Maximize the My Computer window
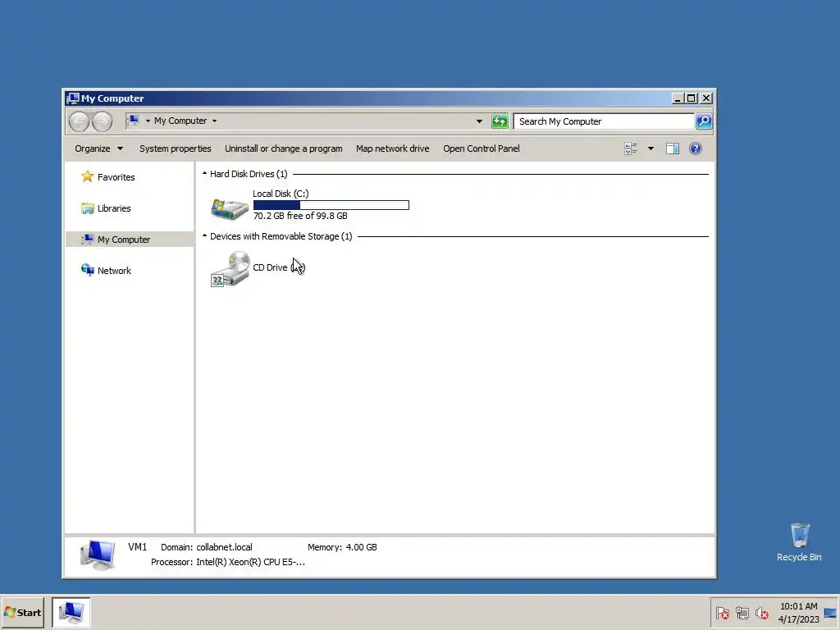The height and width of the screenshot is (630, 840). point(691,98)
